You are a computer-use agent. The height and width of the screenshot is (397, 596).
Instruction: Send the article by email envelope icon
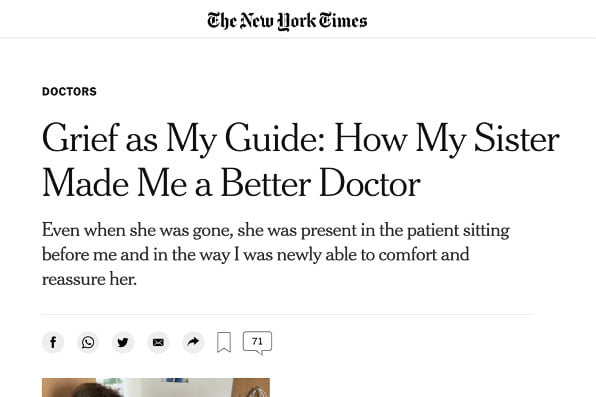click(x=158, y=342)
